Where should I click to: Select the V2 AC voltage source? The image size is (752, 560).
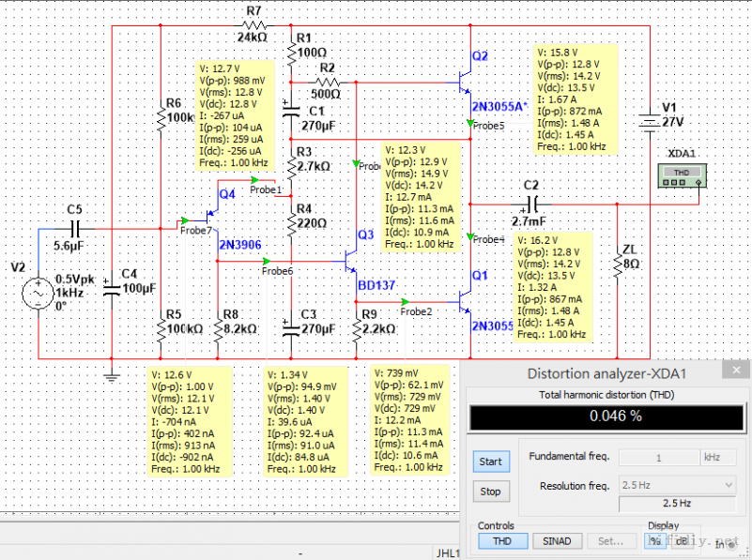[x=38, y=294]
